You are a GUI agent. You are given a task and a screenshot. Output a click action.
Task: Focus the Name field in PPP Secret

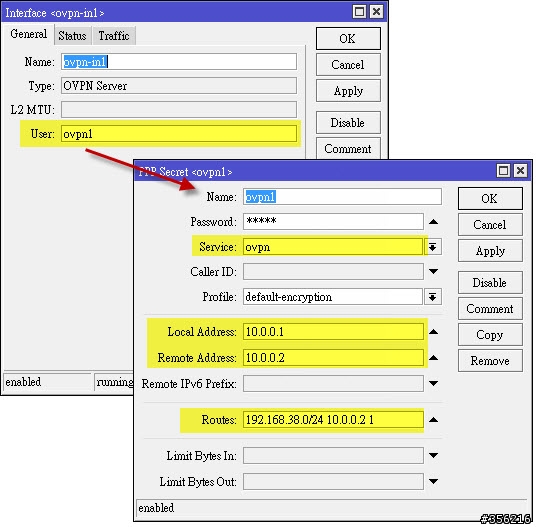click(342, 197)
